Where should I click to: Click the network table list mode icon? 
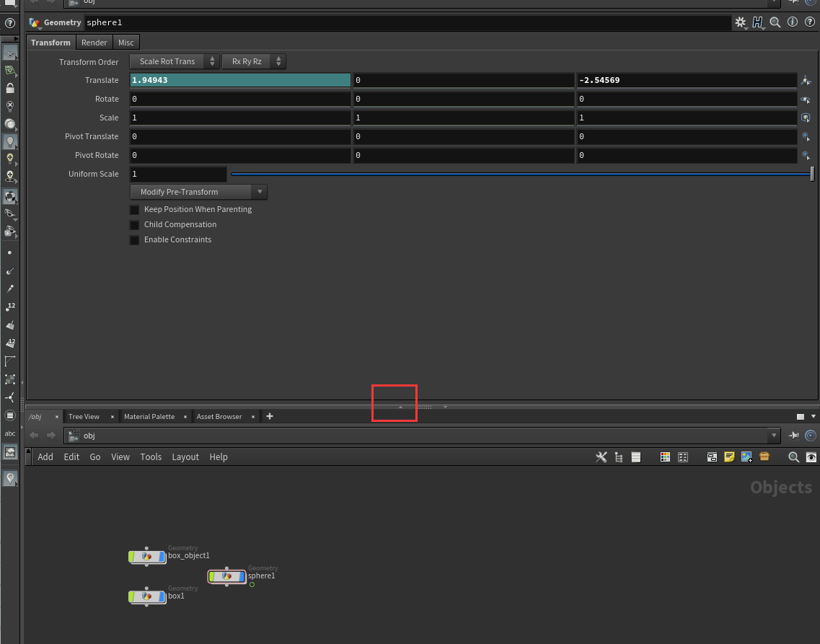tap(636, 457)
